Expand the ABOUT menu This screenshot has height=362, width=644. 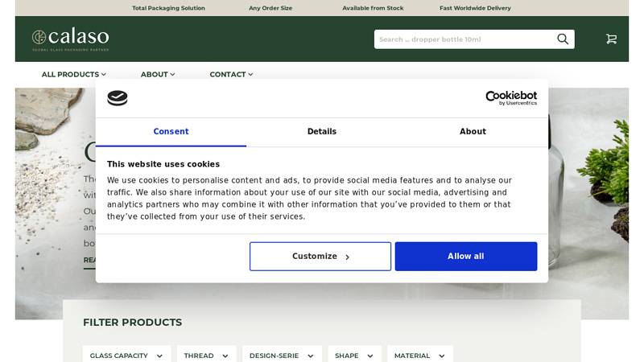(158, 74)
